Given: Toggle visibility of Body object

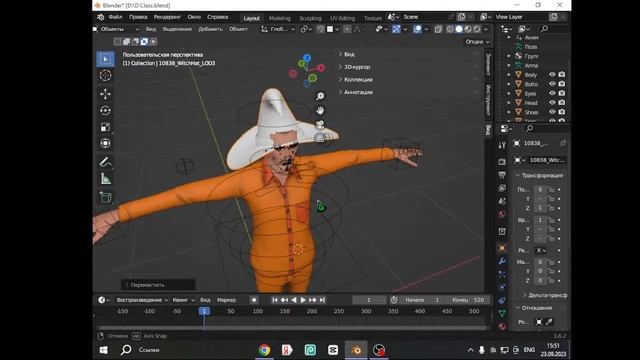Looking at the screenshot, I should (x=552, y=74).
